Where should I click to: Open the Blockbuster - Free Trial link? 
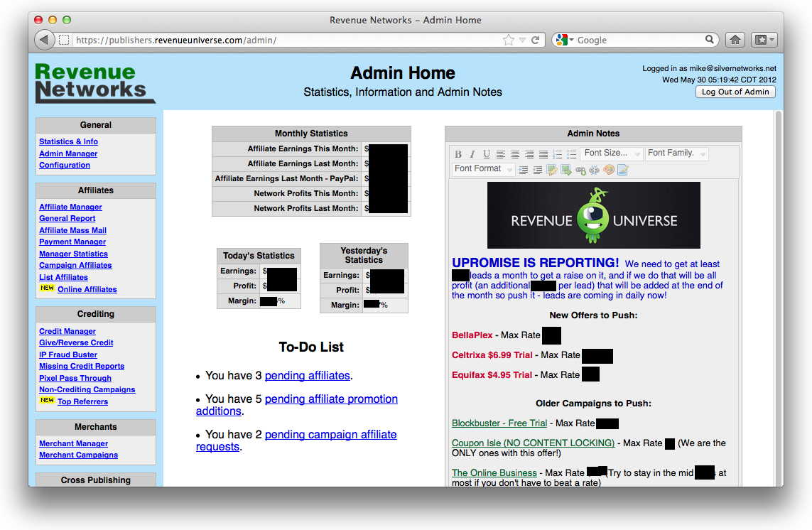(x=499, y=423)
